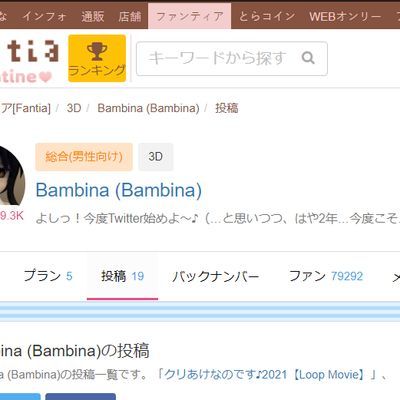This screenshot has height=400, width=400.
Task: Switch to the プラン 5 tab
Action: pyautogui.click(x=48, y=276)
